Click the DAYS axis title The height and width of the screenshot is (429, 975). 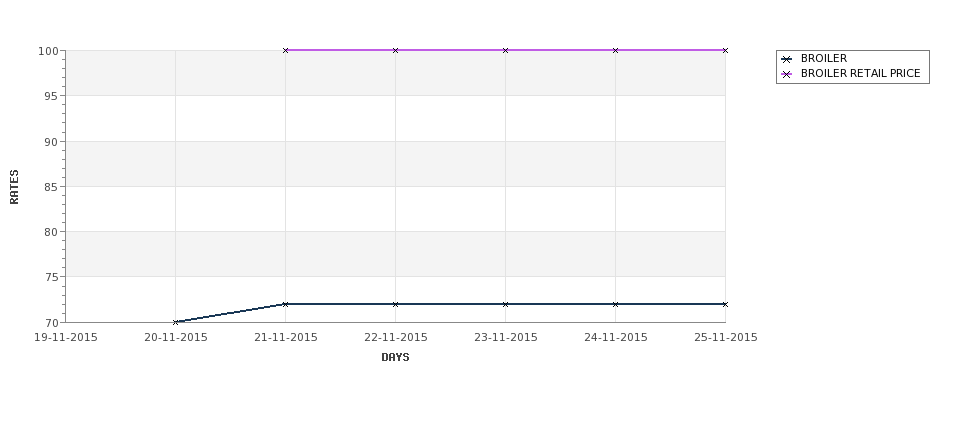point(395,358)
